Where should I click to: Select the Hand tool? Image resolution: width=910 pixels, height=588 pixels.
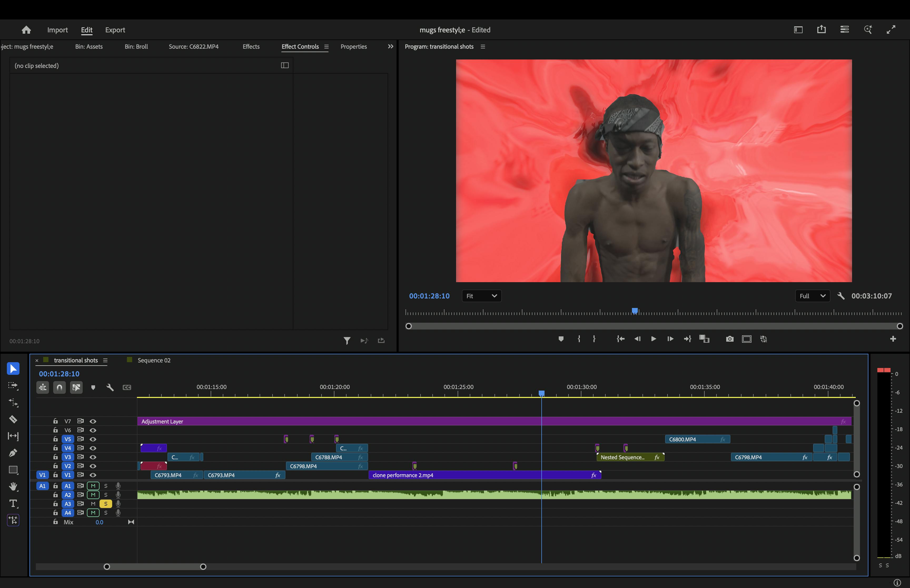point(13,486)
